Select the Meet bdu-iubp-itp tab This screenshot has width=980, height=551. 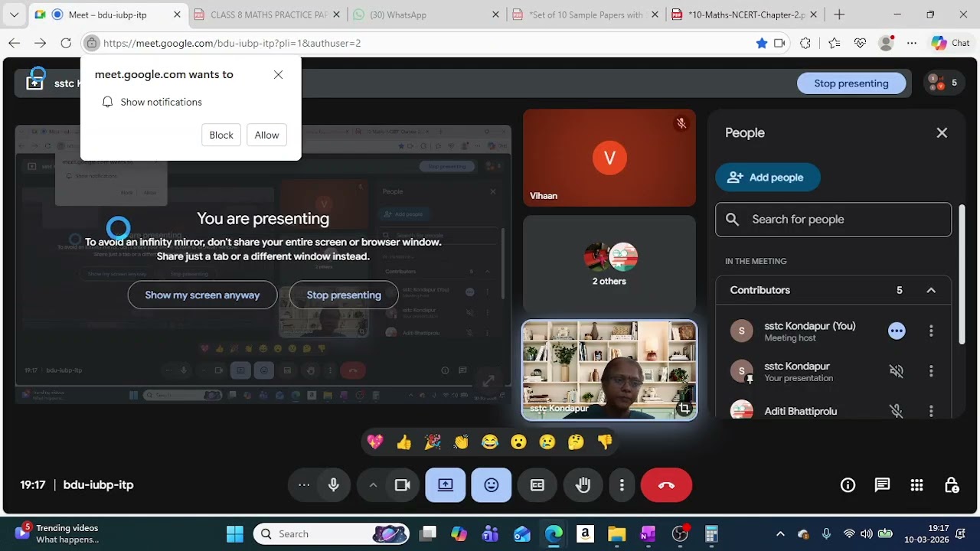pos(107,15)
